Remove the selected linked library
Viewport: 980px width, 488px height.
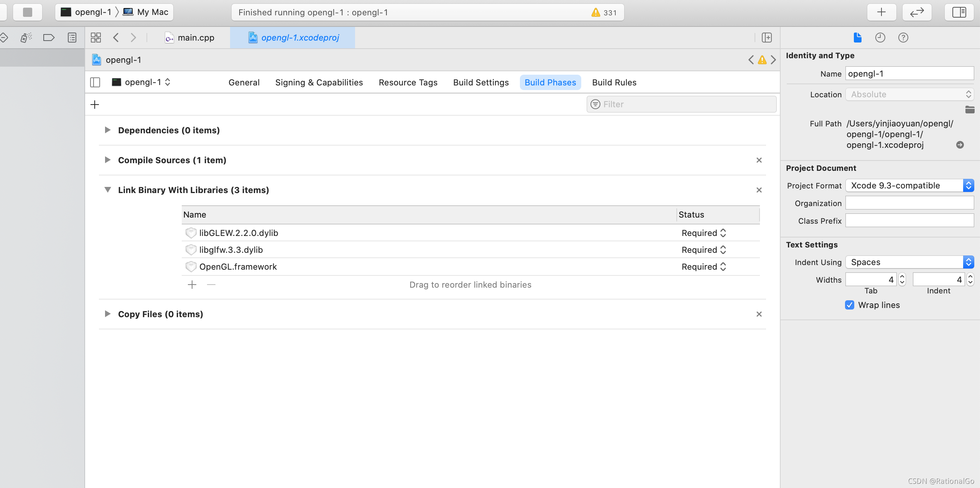(211, 285)
